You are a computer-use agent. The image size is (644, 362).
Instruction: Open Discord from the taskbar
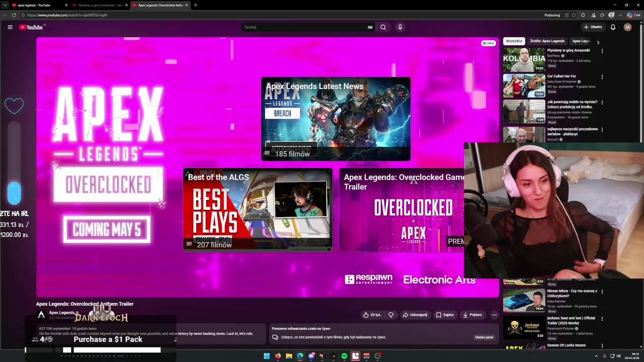coord(311,356)
